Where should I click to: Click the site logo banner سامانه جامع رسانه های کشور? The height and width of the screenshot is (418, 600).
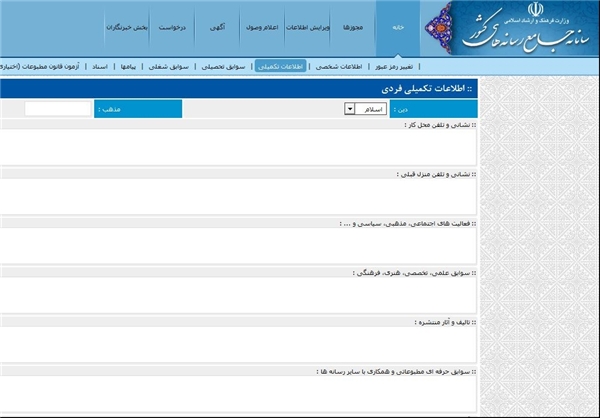[510, 28]
